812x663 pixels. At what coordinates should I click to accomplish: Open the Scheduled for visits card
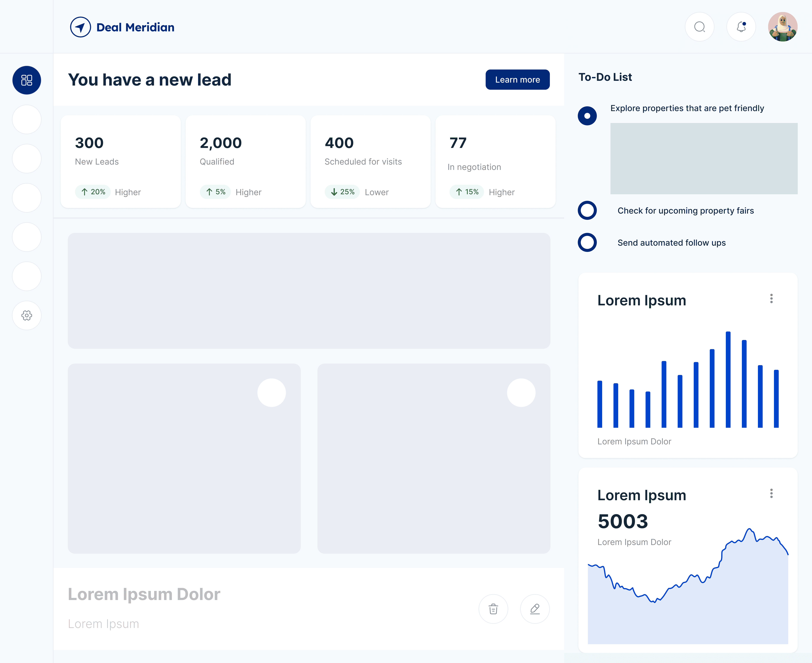(x=370, y=162)
